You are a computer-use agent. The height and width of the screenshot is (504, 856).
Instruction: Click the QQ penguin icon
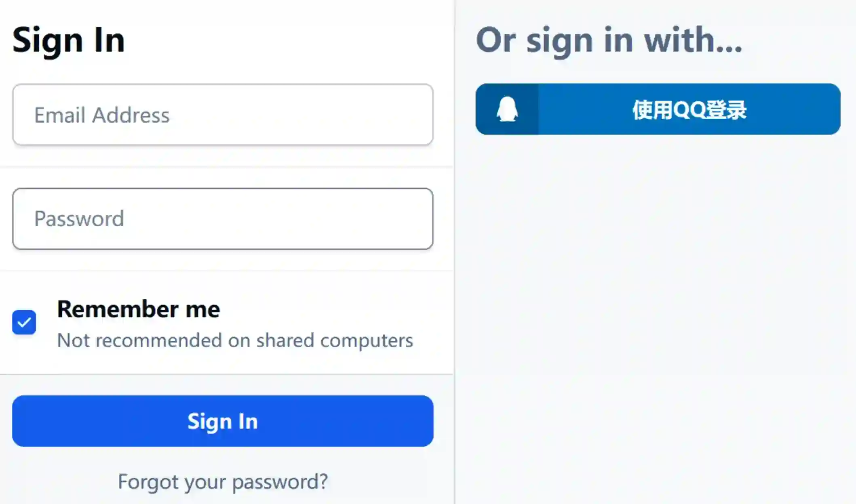click(507, 109)
